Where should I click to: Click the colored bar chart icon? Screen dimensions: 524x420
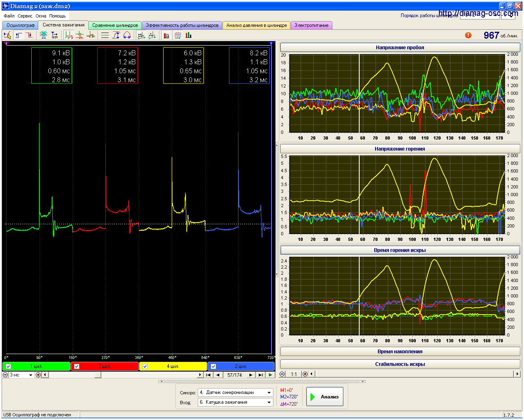pos(188,35)
